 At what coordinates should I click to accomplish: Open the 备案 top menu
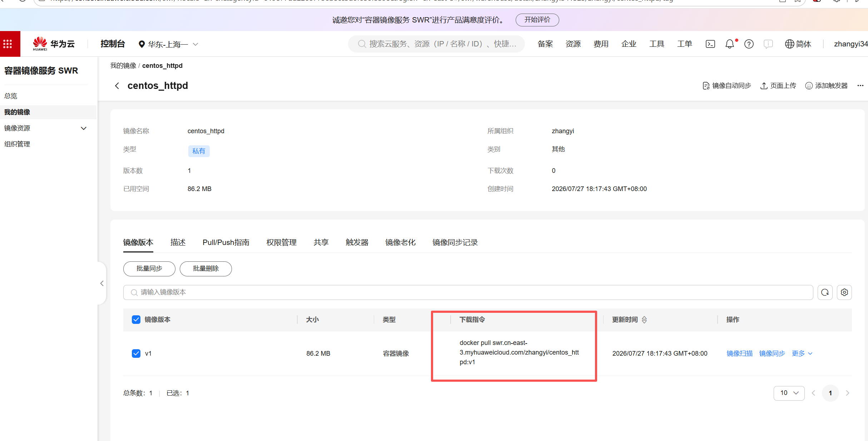coord(545,44)
